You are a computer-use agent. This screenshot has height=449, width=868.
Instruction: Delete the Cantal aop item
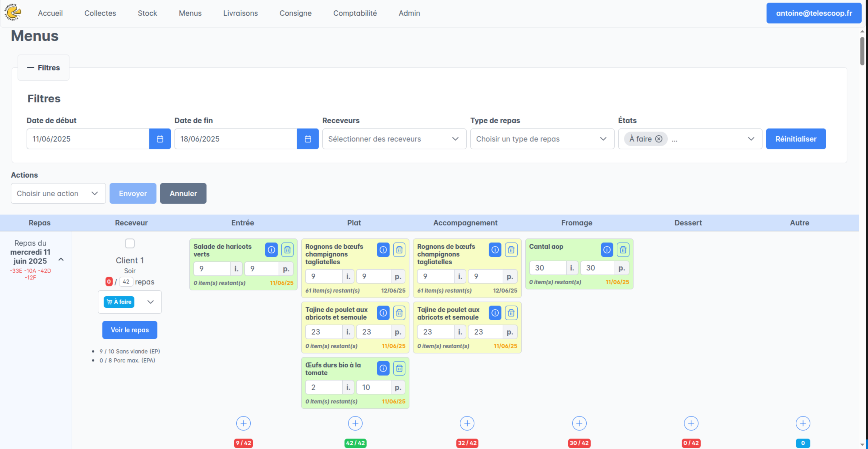pyautogui.click(x=623, y=250)
